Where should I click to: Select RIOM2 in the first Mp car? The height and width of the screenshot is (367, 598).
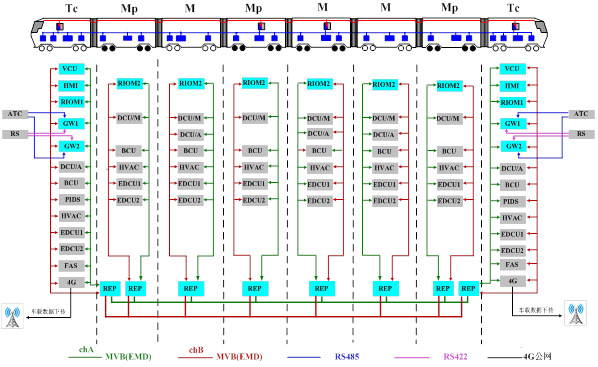(x=129, y=84)
